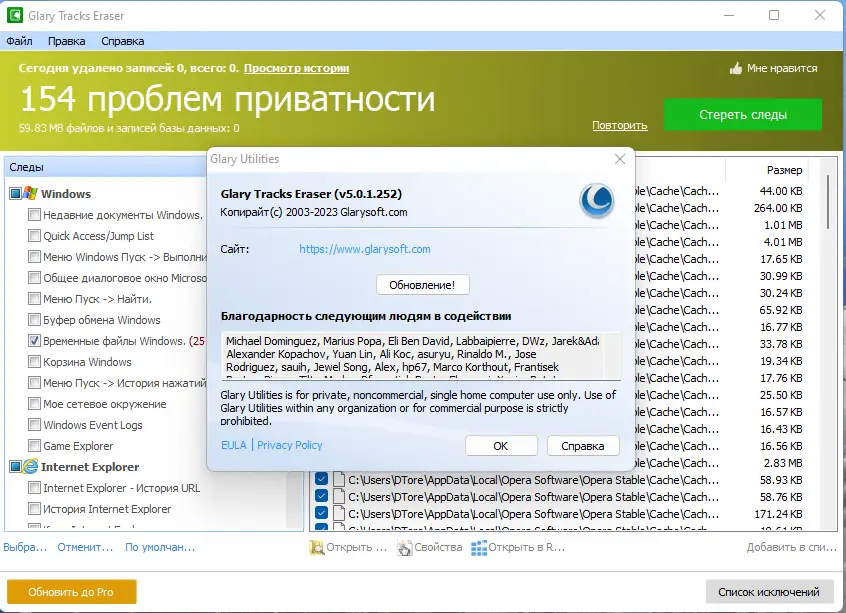This screenshot has height=613, width=846.
Task: Click the Glary Utilities moon logo in dialog
Action: [596, 201]
